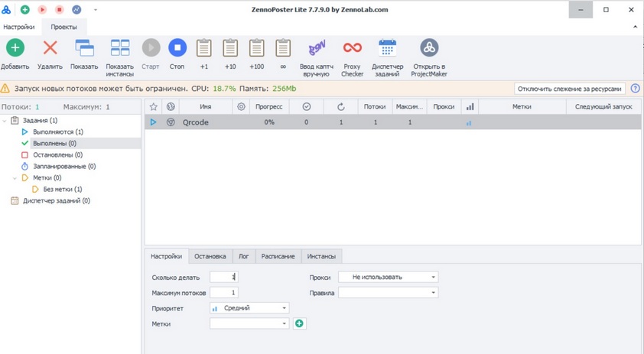The image size is (644, 354).
Task: Set infinite runs with ∞ clipboard icon
Action: (x=283, y=47)
